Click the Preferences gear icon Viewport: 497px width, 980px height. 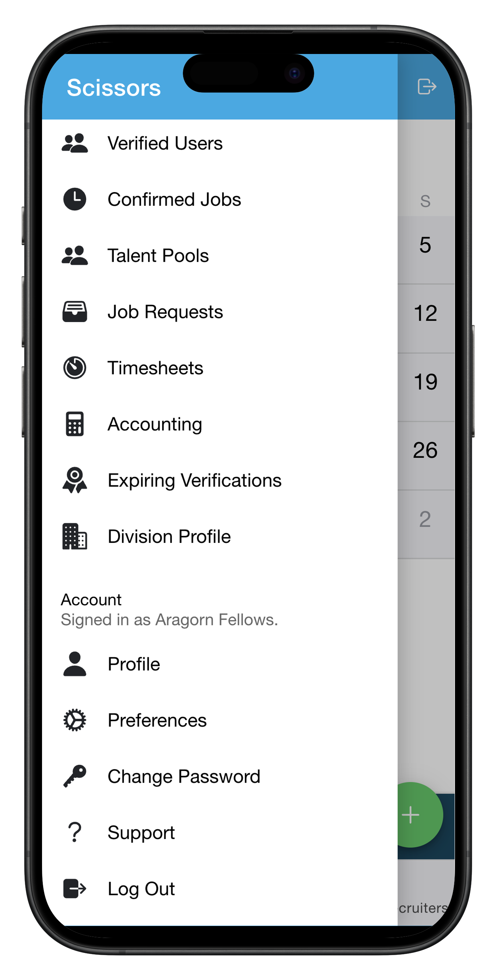coord(75,720)
